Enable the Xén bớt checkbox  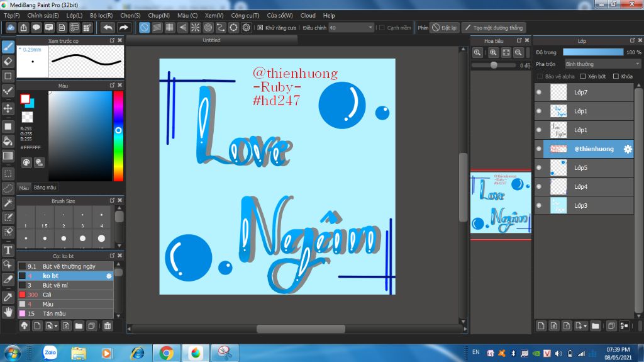[582, 76]
